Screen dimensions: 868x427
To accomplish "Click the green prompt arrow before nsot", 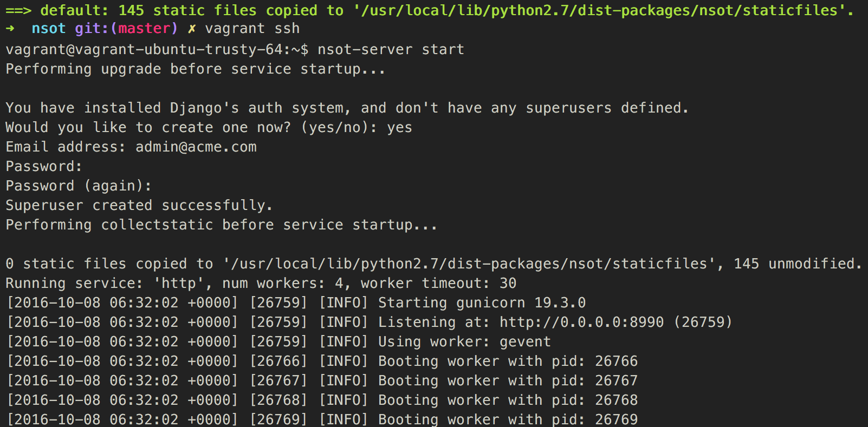I will pyautogui.click(x=10, y=29).
